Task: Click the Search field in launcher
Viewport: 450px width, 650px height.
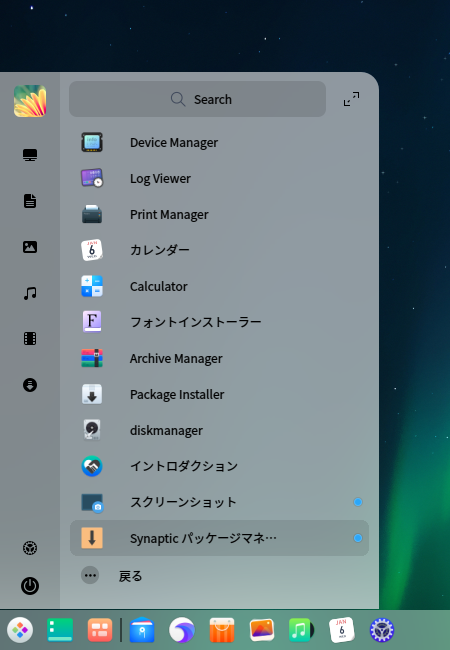Action: (197, 99)
